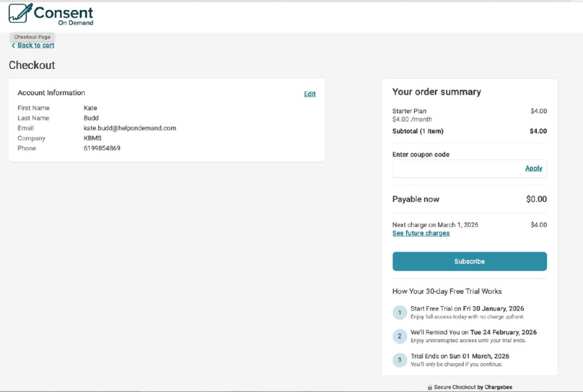Click the back chevron arrow icon
The width and height of the screenshot is (583, 392).
click(x=13, y=46)
